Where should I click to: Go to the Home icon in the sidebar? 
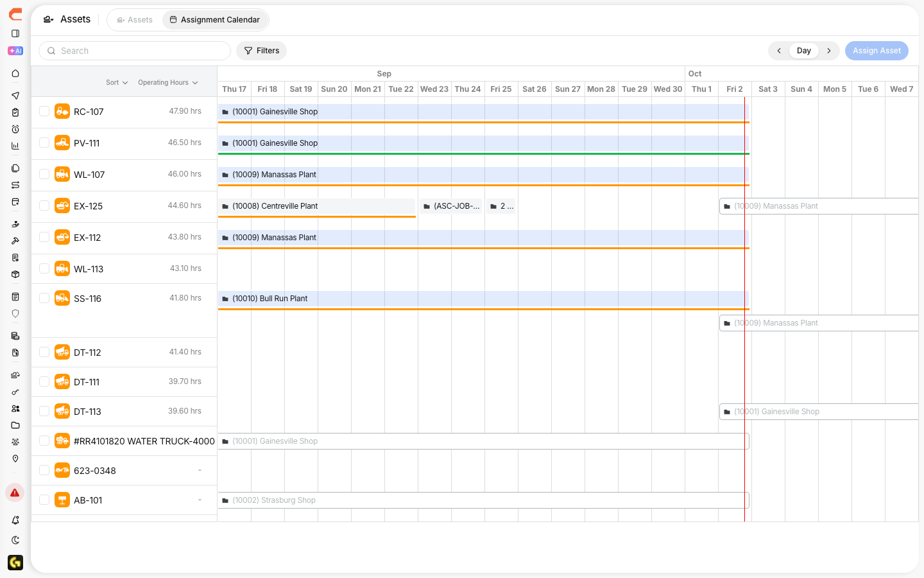pos(15,73)
